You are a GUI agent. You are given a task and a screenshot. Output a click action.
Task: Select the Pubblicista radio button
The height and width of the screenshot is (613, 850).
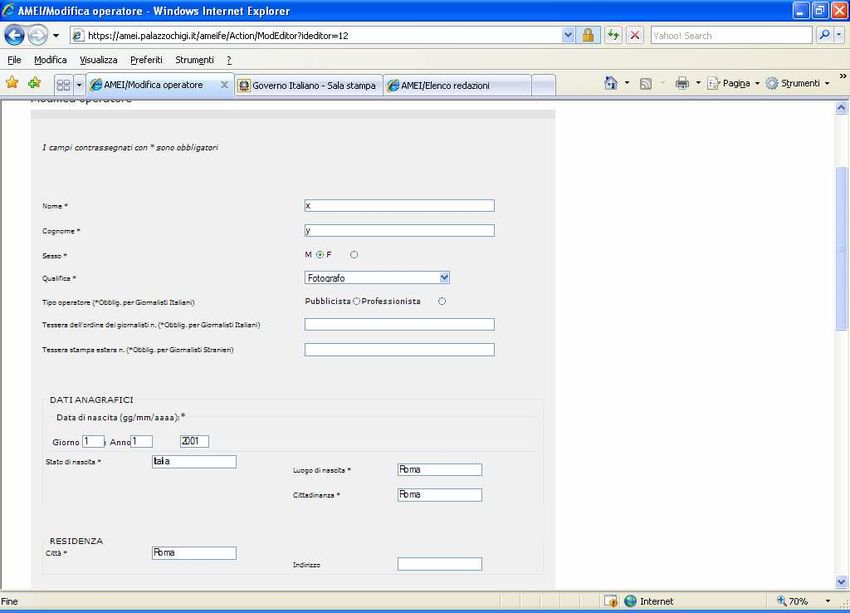click(357, 301)
